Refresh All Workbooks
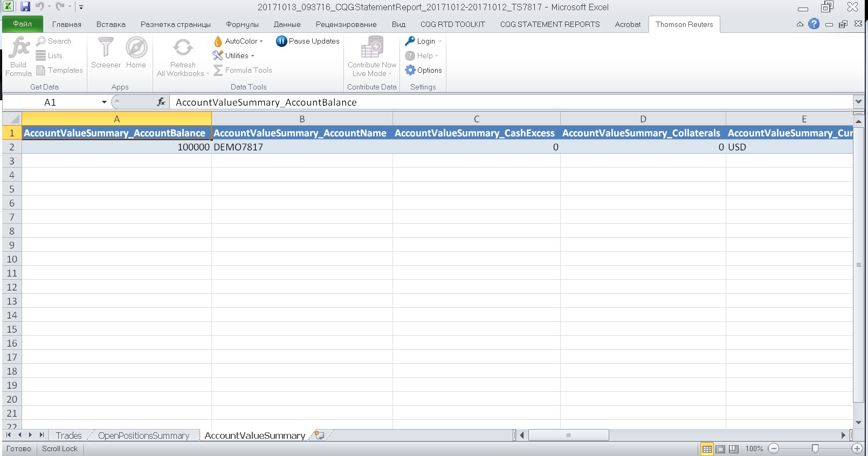868x456 pixels. click(x=183, y=57)
